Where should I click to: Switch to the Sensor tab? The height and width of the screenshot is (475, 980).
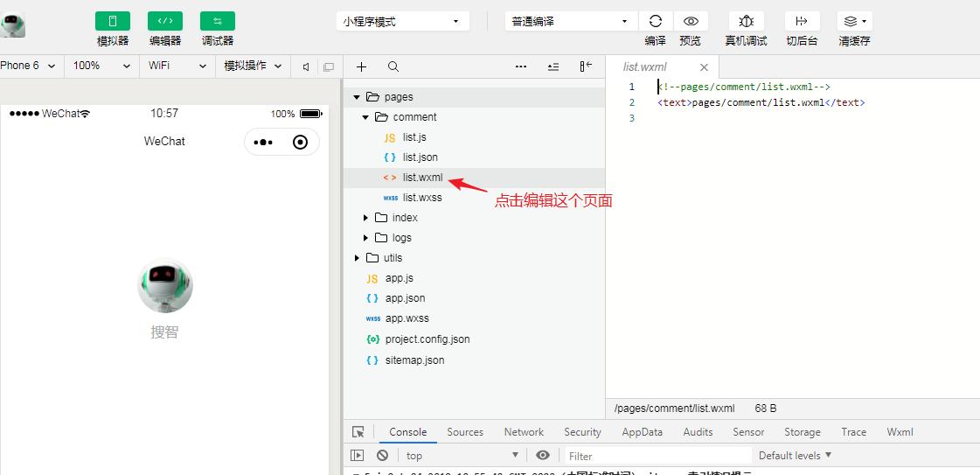748,432
